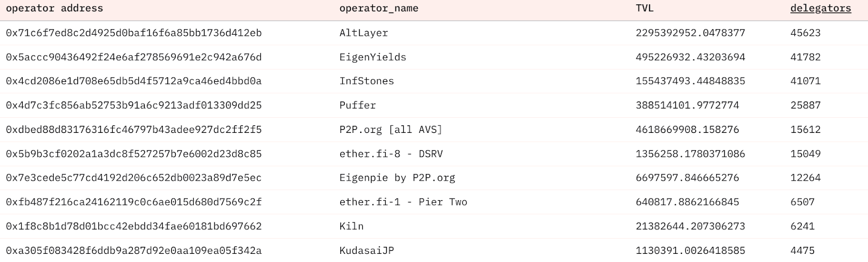Viewport: 868px width, 262px height.
Task: Select the delegators count 41782
Action: coord(805,57)
